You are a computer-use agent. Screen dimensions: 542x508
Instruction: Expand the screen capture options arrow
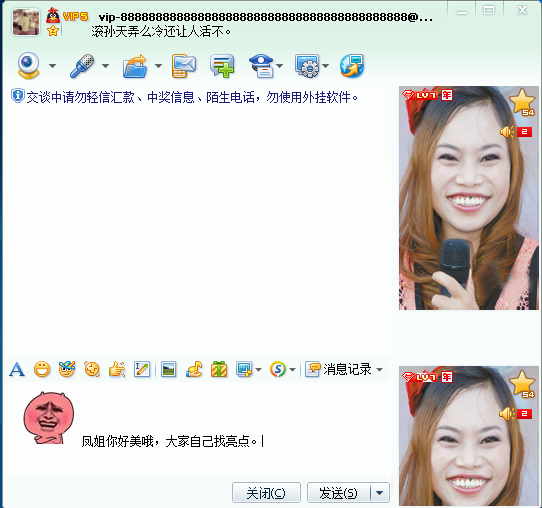258,370
